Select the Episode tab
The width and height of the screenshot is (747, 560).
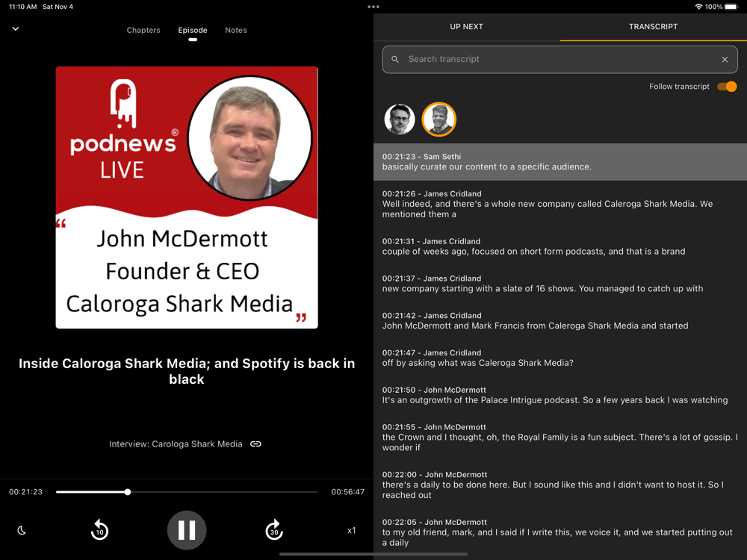pos(193,30)
